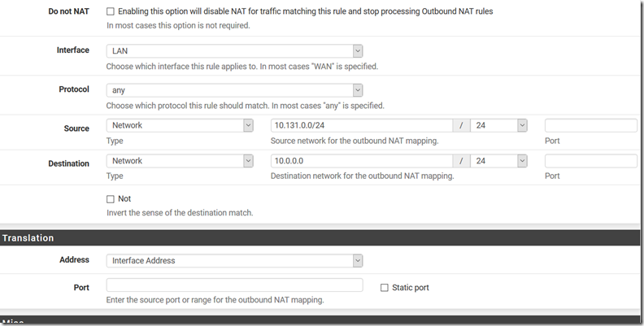
Task: Click the Destination network field 10.0.0.0
Action: click(x=362, y=161)
